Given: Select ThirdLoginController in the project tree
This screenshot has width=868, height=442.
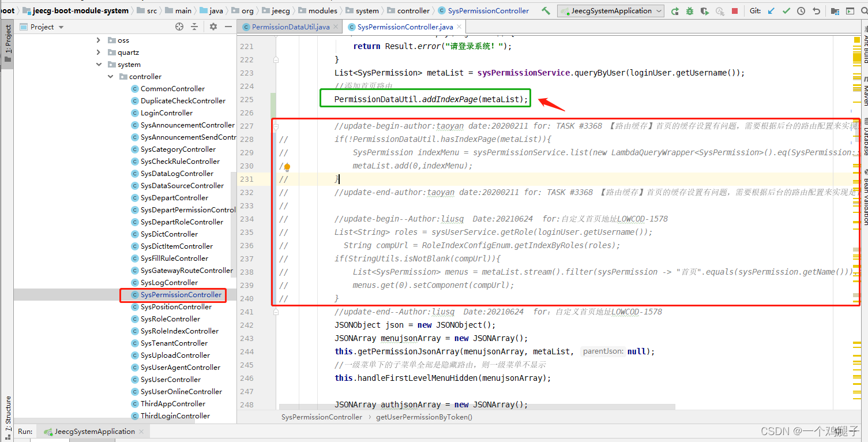Looking at the screenshot, I should pyautogui.click(x=175, y=416).
